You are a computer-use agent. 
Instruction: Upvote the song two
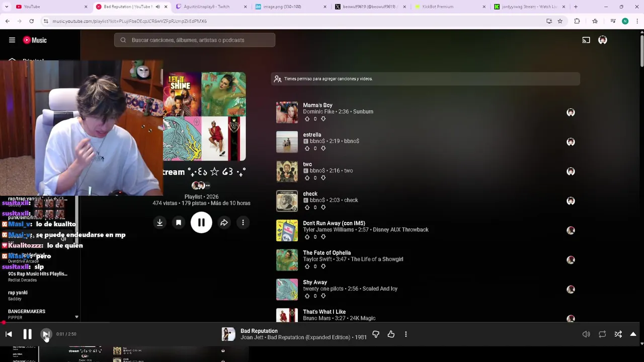[x=307, y=178]
